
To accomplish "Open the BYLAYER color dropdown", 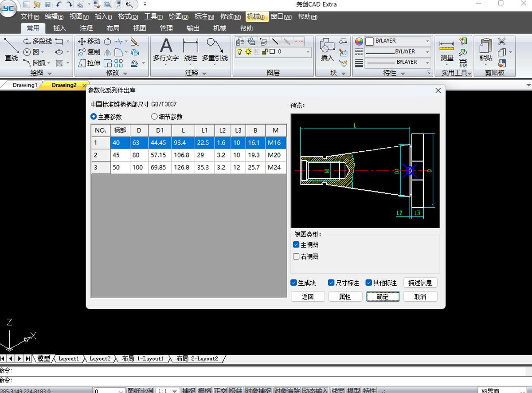I will (398, 41).
